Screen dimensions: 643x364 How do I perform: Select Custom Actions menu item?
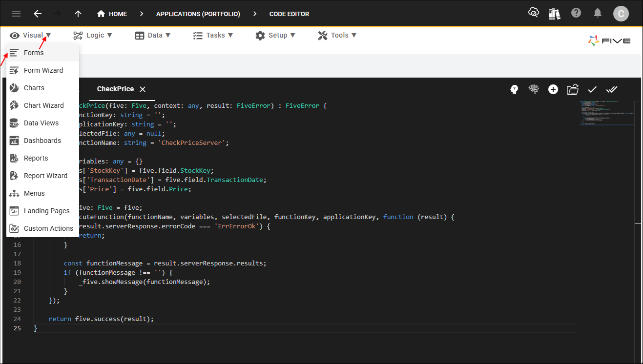pyautogui.click(x=42, y=228)
